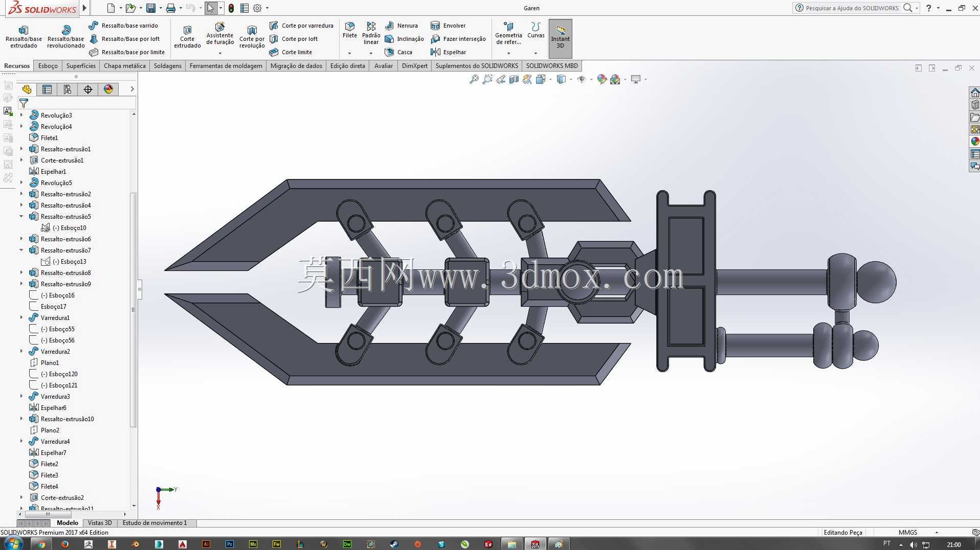Apply the Casca shell tool
This screenshot has height=550, width=980.
[x=398, y=52]
